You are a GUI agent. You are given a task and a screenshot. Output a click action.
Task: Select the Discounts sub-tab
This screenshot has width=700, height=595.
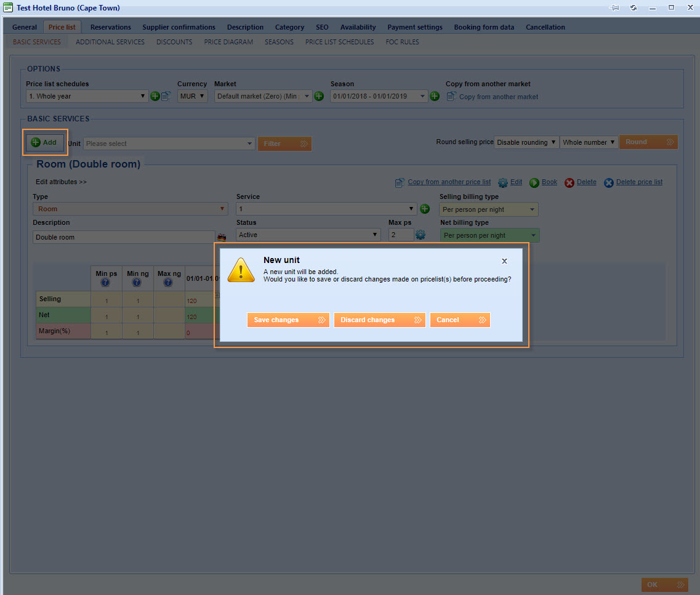174,42
